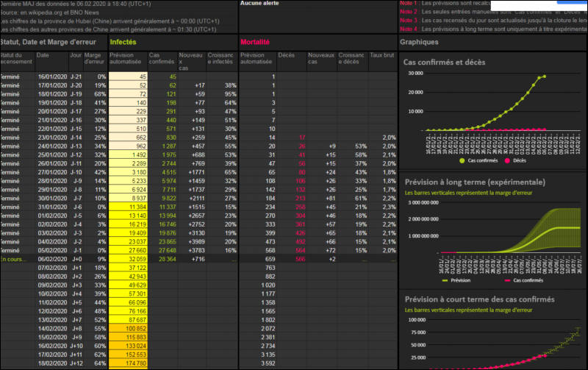The image size is (588, 370).
Task: Select the margin of error value 68%
Action: point(100,94)
